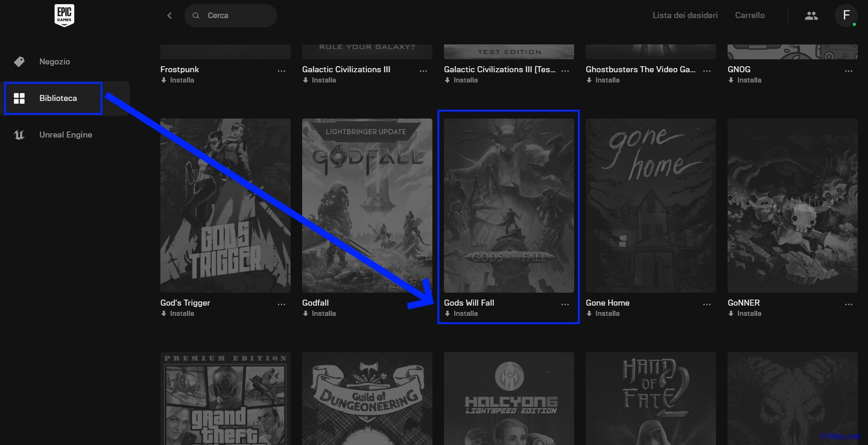868x445 pixels.
Task: Open GoNNER cover art
Action: pyautogui.click(x=792, y=206)
